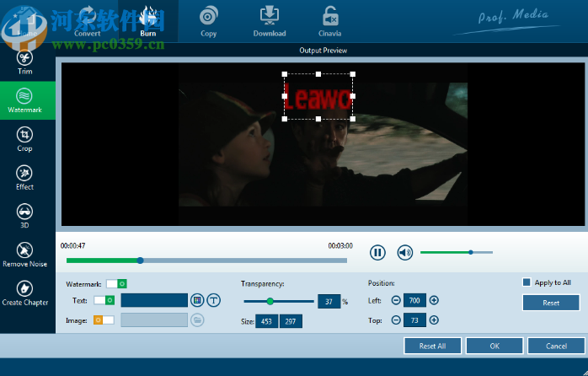
Task: Enable the Apply to All checkbox
Action: tap(527, 282)
